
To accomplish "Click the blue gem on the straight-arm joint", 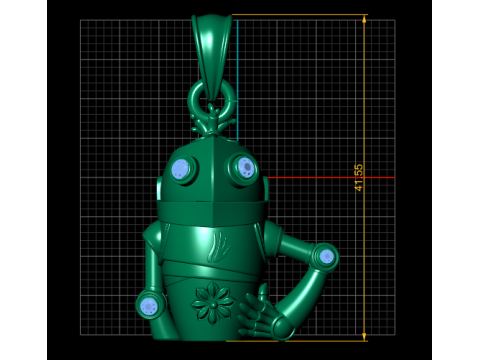I will pyautogui.click(x=149, y=306).
